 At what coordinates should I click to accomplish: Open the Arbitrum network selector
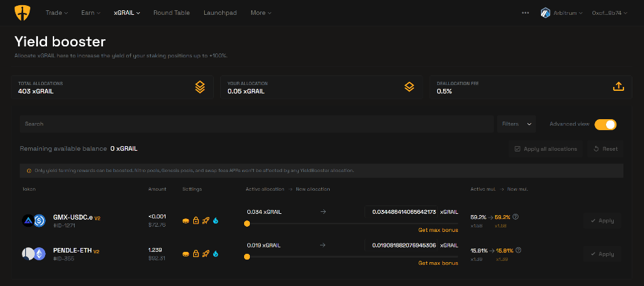[x=562, y=13]
